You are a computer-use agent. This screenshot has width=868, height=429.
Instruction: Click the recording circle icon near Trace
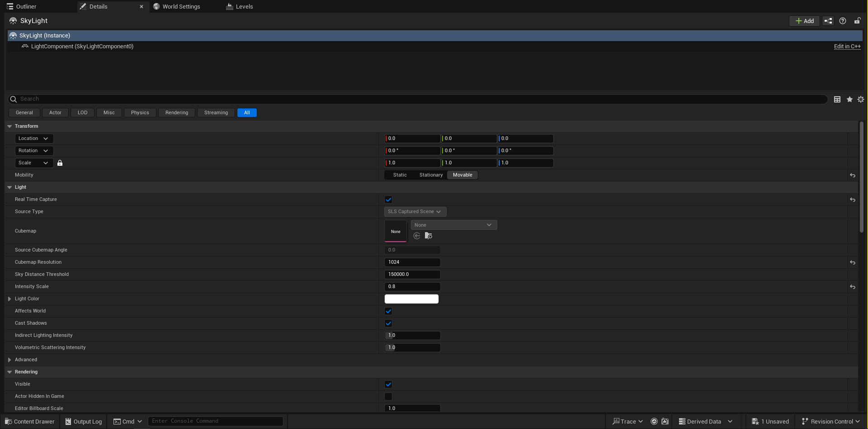click(x=654, y=421)
